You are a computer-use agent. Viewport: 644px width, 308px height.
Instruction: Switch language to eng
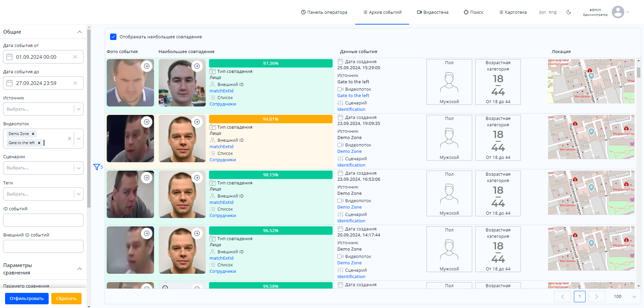click(553, 12)
